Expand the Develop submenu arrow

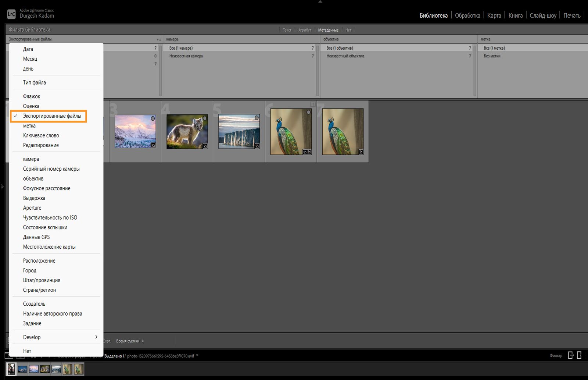pyautogui.click(x=96, y=337)
